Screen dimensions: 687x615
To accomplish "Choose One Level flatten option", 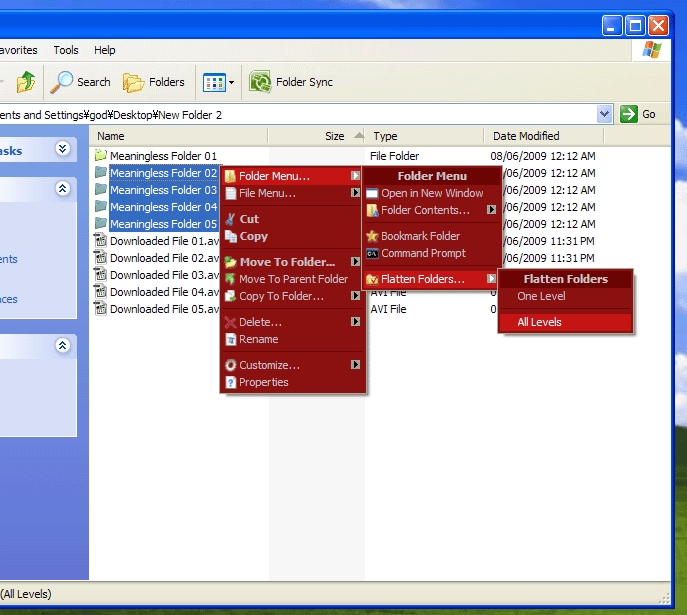I will click(x=540, y=297).
